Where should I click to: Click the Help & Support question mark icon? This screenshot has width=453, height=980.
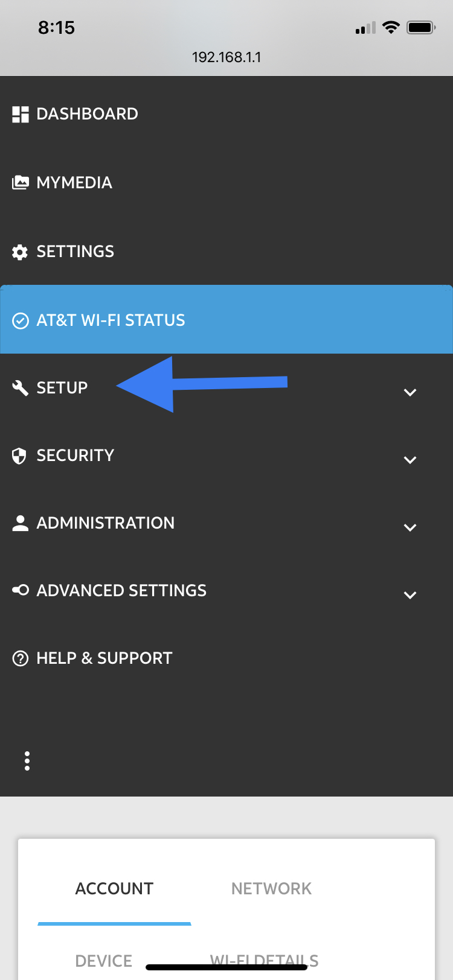click(x=20, y=658)
